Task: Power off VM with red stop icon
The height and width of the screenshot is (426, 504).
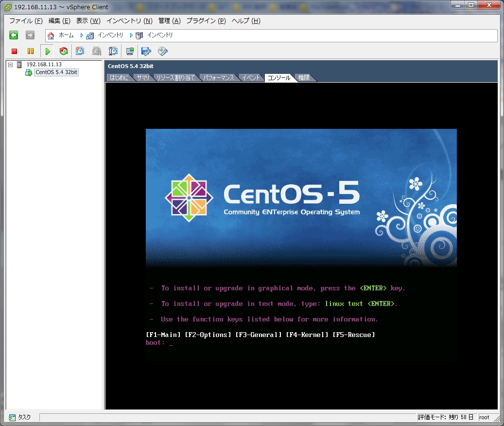Action: pyautogui.click(x=14, y=51)
